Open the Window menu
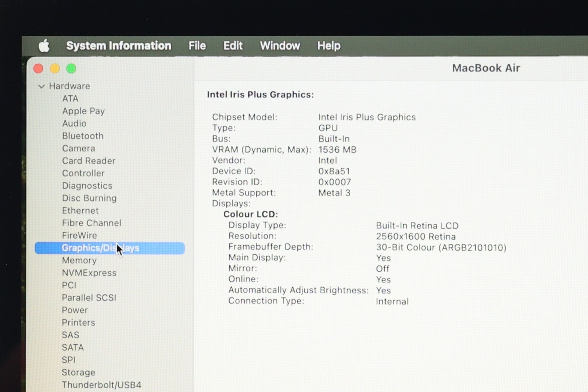 (x=280, y=46)
